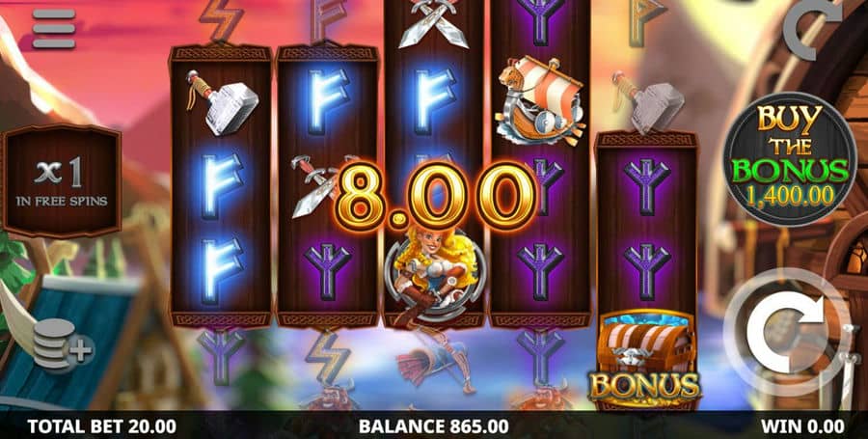Image resolution: width=868 pixels, height=439 pixels.
Task: Click the large spin button
Action: (786, 331)
